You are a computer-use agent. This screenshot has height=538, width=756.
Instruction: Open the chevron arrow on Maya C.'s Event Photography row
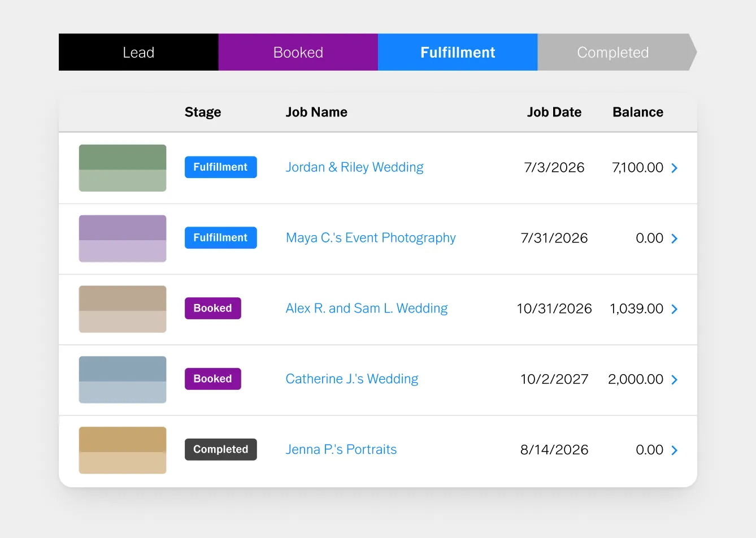(x=674, y=238)
